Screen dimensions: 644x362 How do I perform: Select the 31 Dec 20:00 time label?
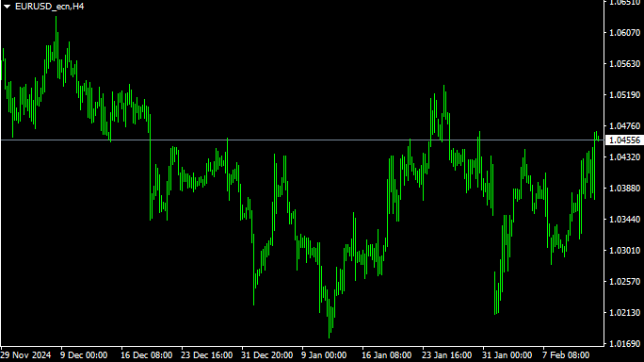click(x=267, y=355)
